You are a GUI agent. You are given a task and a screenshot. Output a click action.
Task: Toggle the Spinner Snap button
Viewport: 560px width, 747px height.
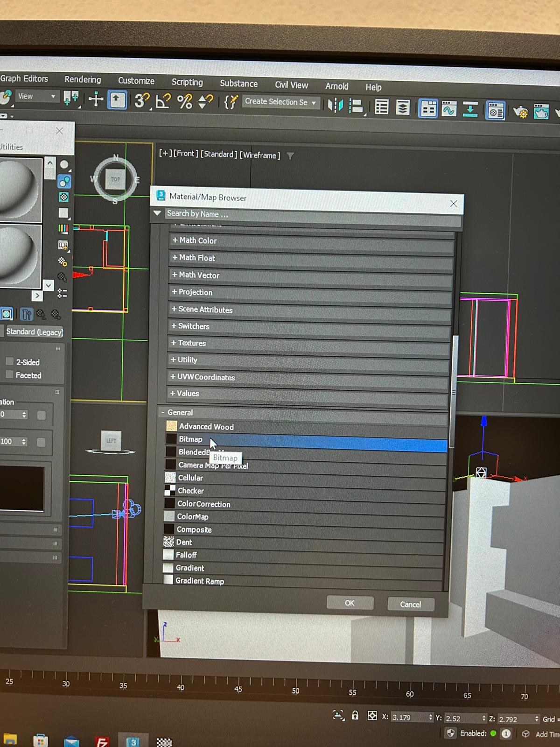click(x=205, y=102)
